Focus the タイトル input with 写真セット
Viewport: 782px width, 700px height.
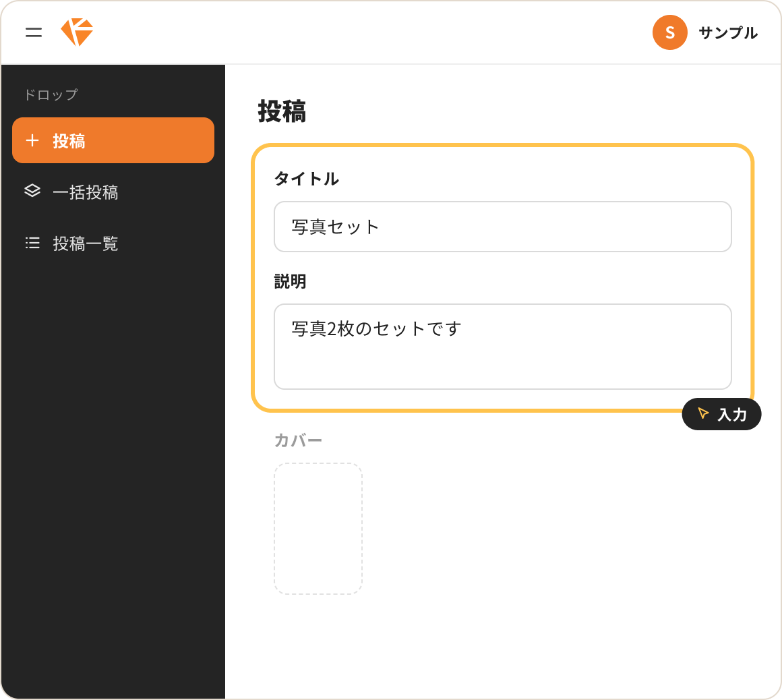(x=503, y=227)
